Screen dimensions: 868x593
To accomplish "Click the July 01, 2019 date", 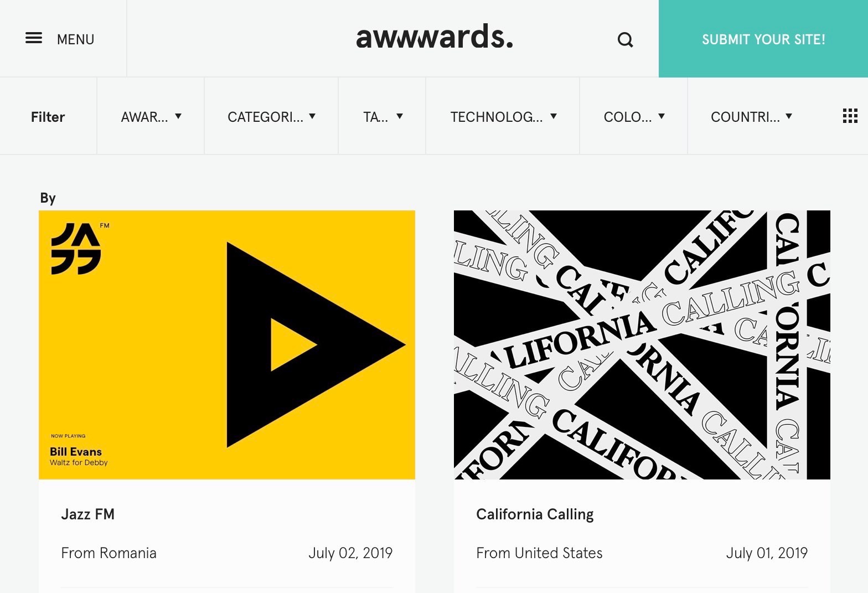I will pyautogui.click(x=767, y=553).
